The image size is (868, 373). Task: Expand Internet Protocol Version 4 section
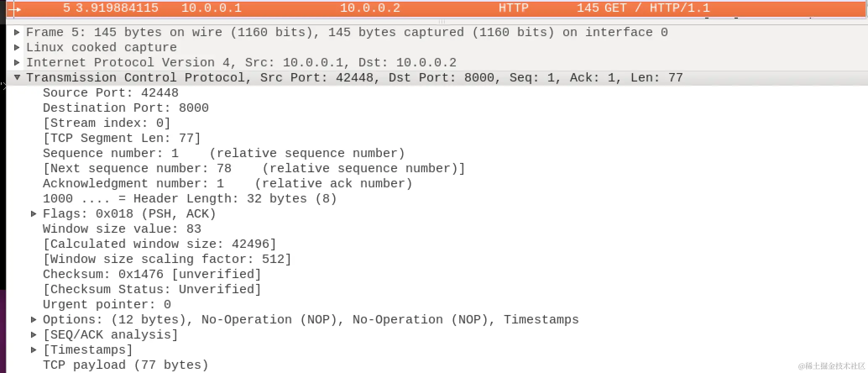coord(17,63)
